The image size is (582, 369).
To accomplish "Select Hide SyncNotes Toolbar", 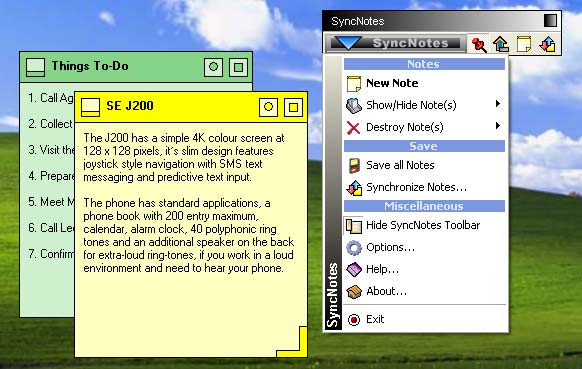I will tap(424, 225).
